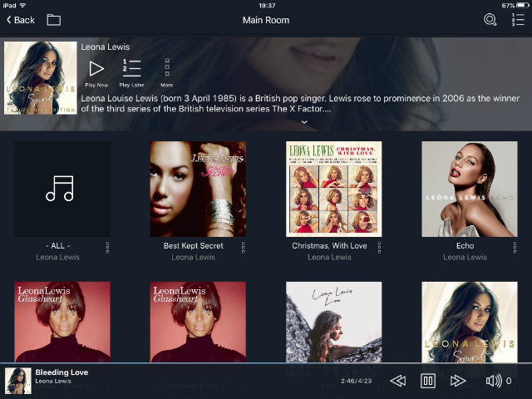Click the Play Now triangle icon
Screen dimensions: 532x399
96,68
